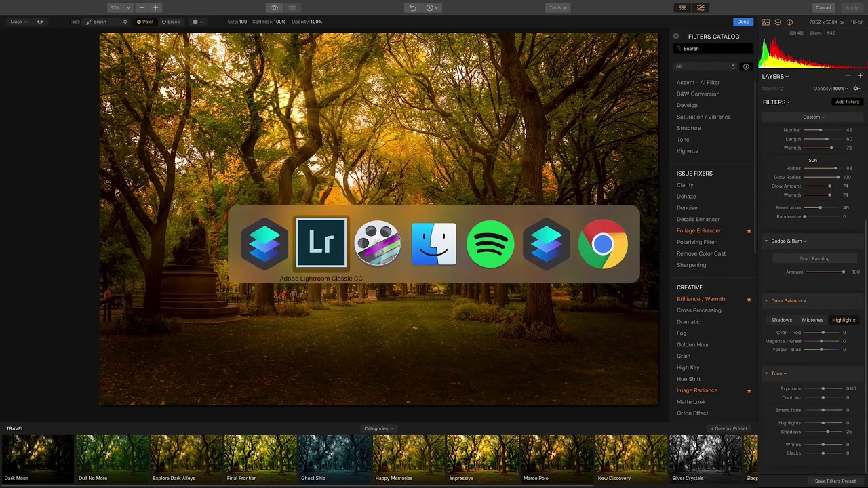This screenshot has height=488, width=868.
Task: Choose Dehaze from Issue Fixers list
Action: (x=686, y=197)
